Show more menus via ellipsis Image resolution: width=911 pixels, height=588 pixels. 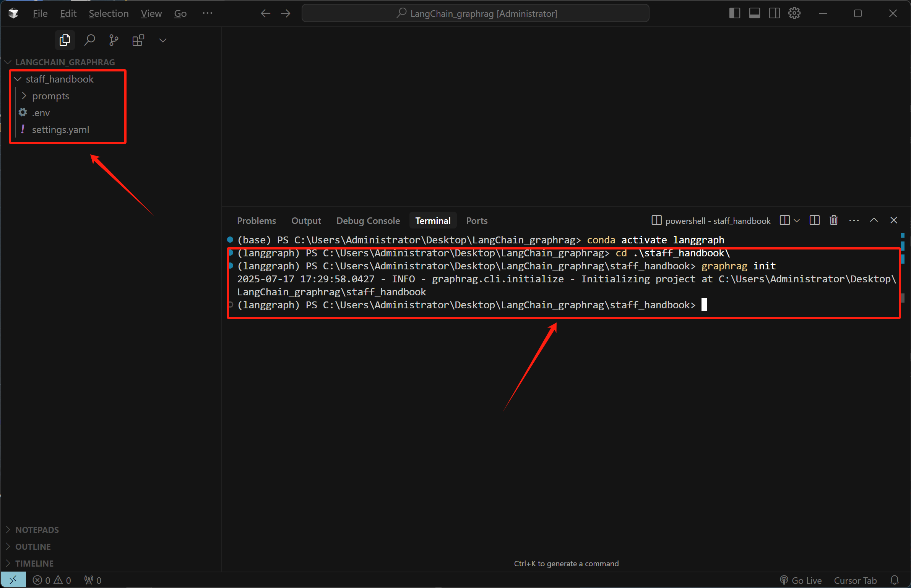(x=208, y=13)
